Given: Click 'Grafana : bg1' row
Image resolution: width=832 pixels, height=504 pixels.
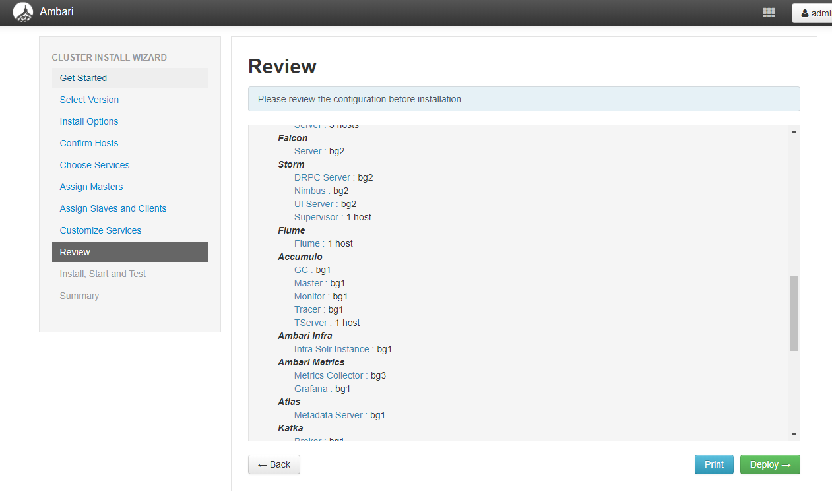Looking at the screenshot, I should [323, 389].
